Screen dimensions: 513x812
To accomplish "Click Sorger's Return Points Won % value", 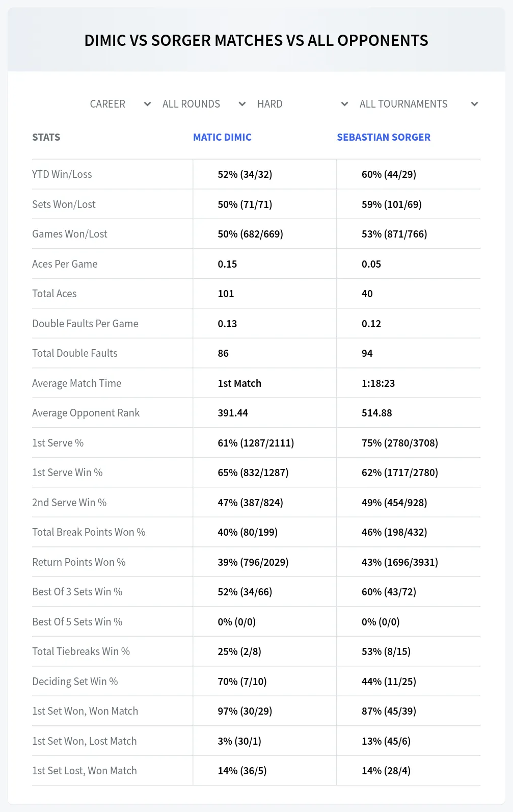I will pyautogui.click(x=400, y=562).
